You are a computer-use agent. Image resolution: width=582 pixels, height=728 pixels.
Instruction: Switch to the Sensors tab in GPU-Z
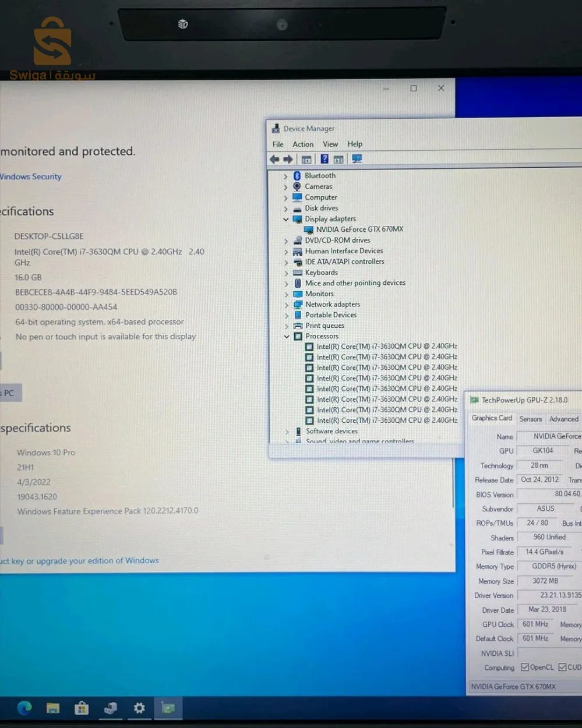point(530,419)
